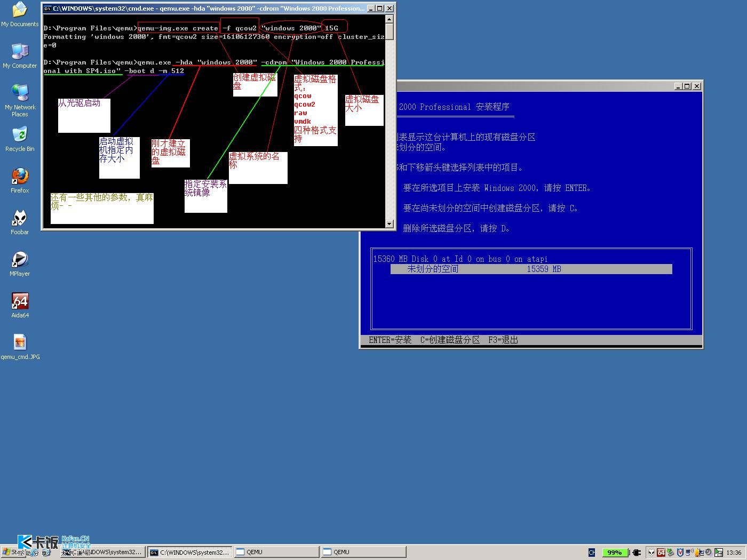Click the wireless network tray icon
The width and height of the screenshot is (747, 560).
(x=690, y=553)
